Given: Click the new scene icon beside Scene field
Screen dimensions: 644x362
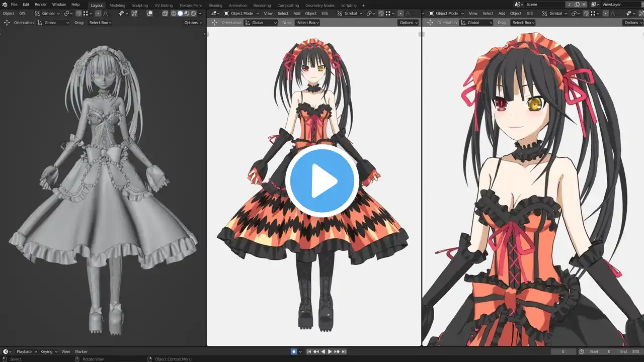Looking at the screenshot, I should coord(577,5).
